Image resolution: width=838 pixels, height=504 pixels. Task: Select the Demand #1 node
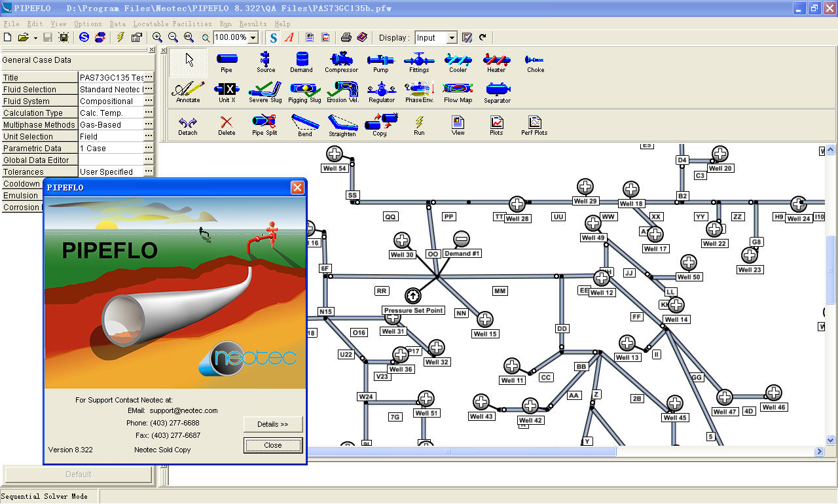[x=462, y=239]
